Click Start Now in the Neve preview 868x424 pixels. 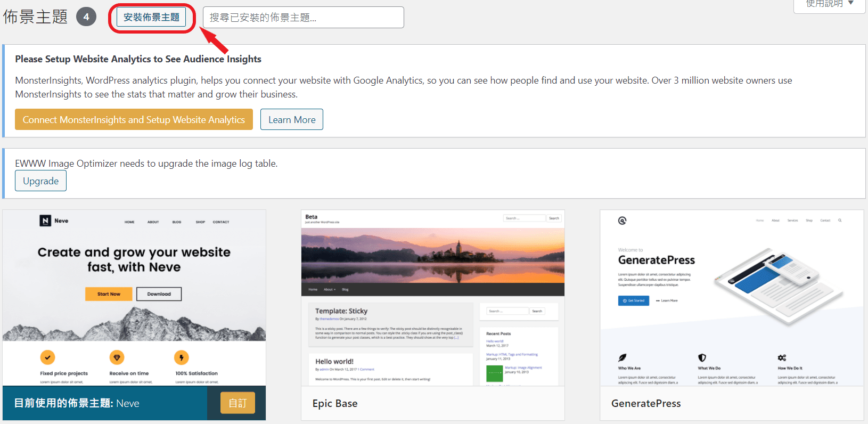click(x=109, y=294)
